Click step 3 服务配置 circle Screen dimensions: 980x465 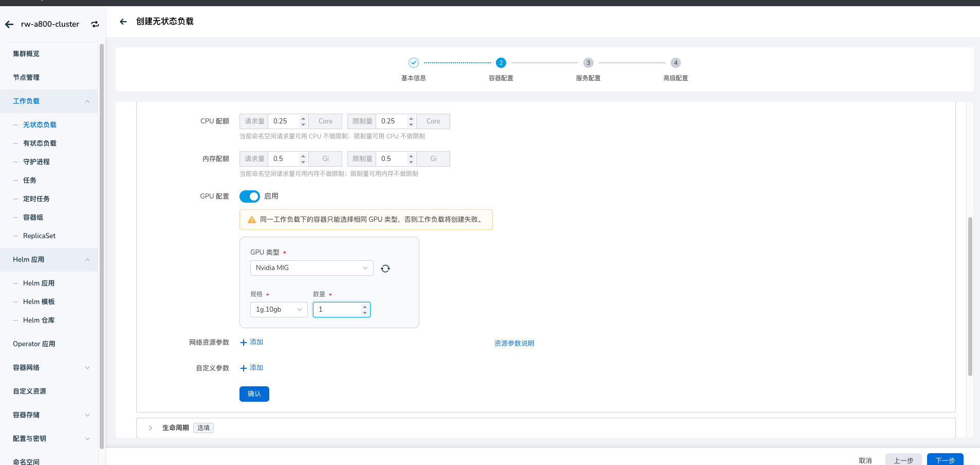(588, 63)
